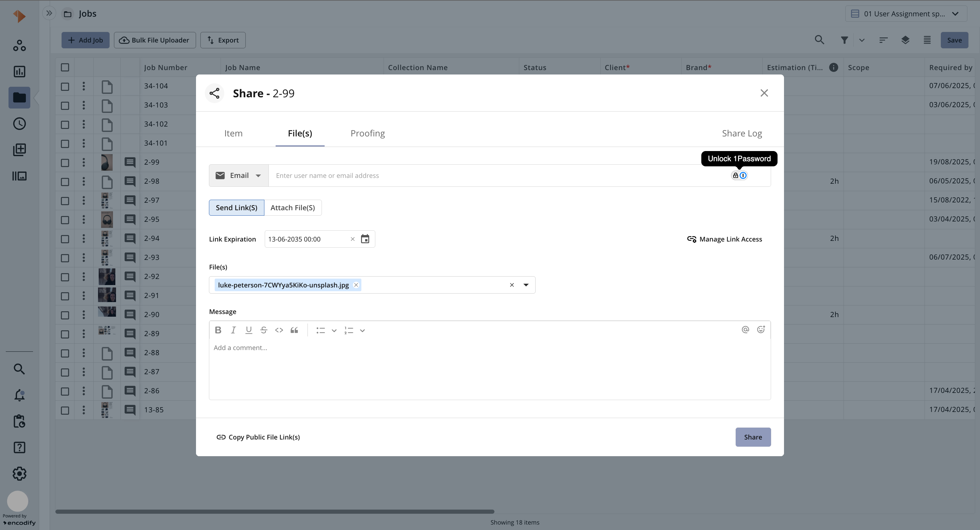980x530 pixels.
Task: Expand bulleted list style options
Action: (x=334, y=330)
